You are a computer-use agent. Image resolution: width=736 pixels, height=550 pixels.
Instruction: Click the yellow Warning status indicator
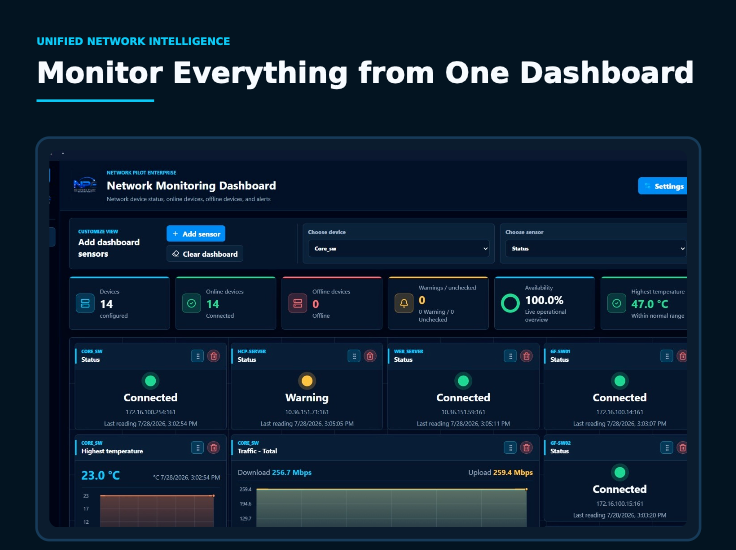307,381
